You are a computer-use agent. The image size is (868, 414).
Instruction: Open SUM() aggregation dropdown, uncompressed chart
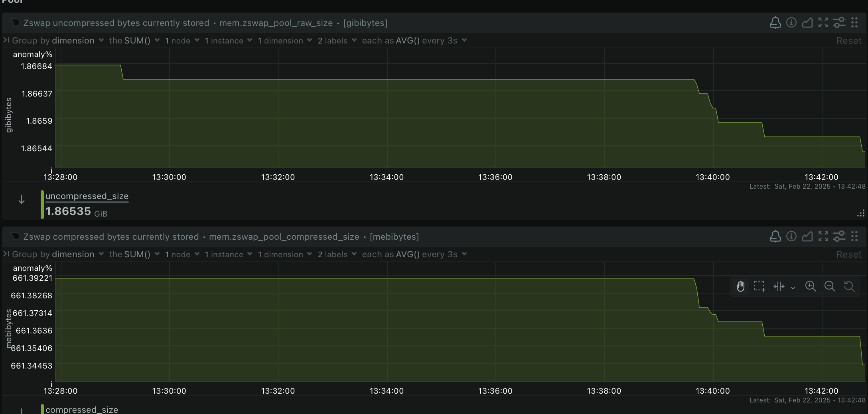click(x=134, y=40)
